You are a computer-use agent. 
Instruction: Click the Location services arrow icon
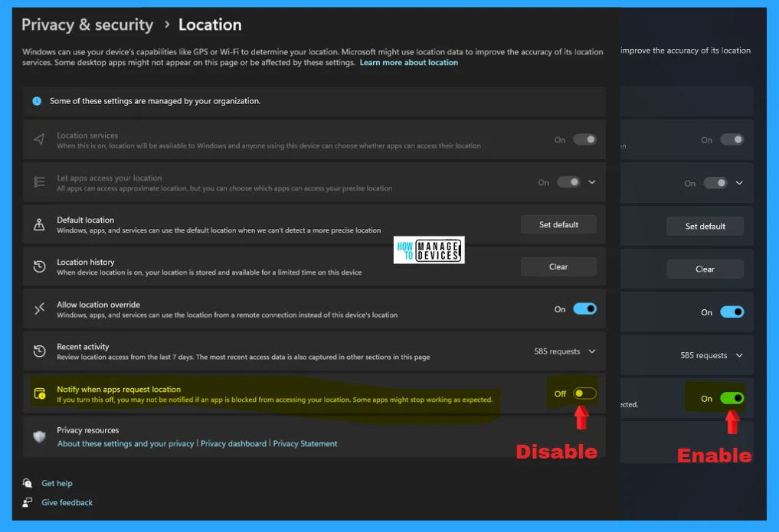click(39, 139)
